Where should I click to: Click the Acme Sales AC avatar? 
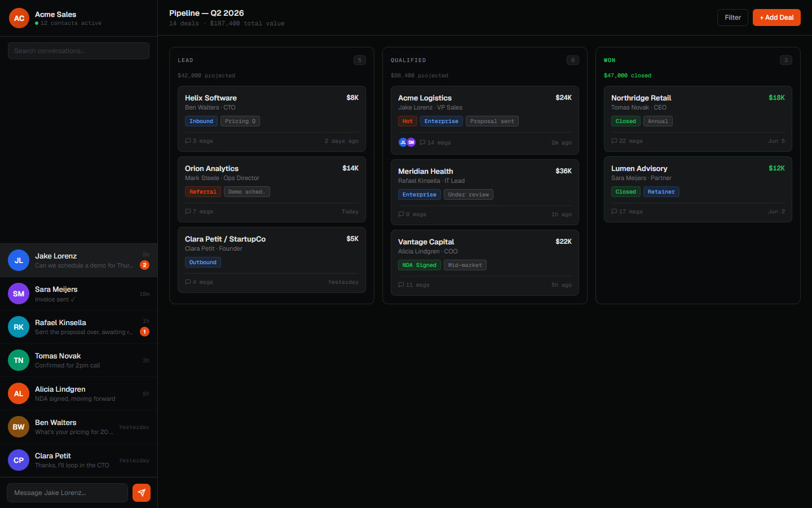pos(19,18)
